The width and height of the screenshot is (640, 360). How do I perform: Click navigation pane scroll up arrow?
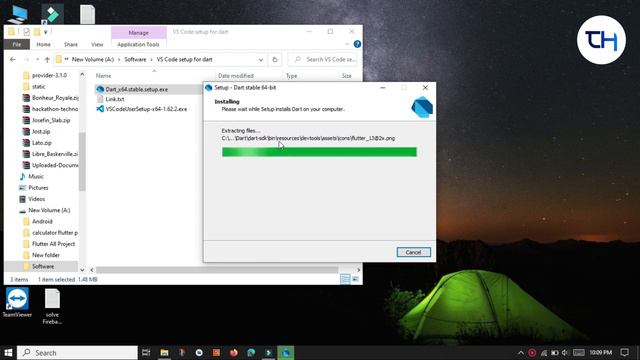click(x=82, y=75)
